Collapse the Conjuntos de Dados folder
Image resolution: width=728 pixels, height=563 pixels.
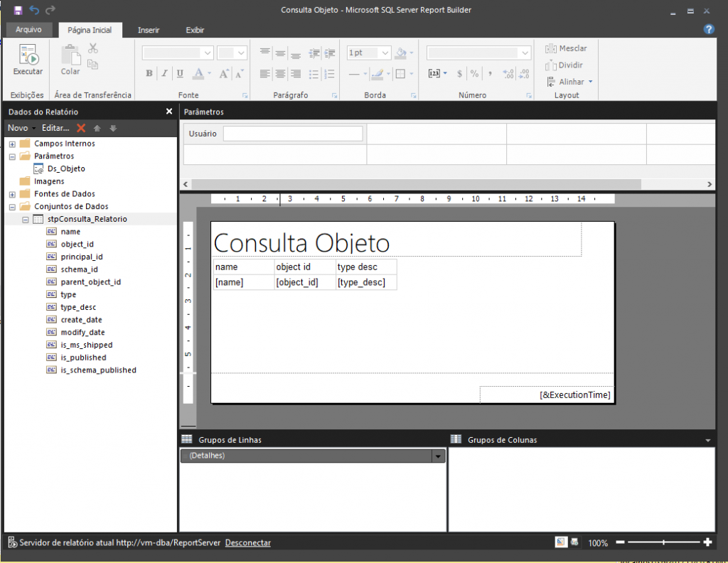tap(12, 207)
